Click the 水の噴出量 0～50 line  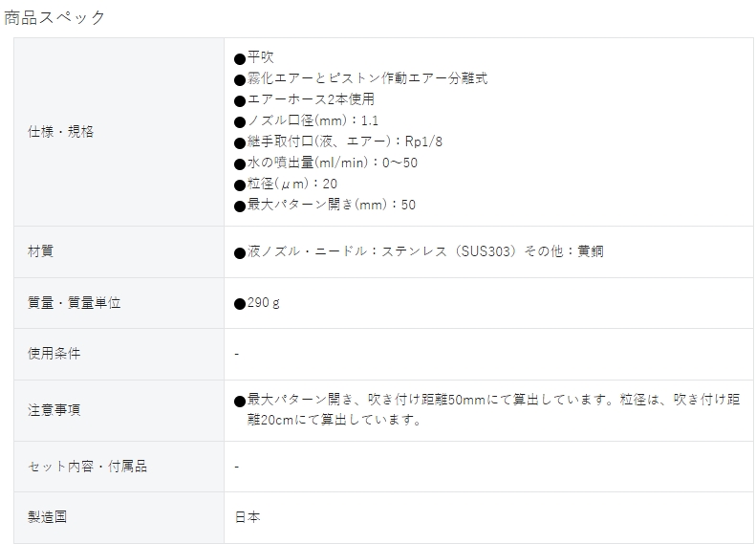tap(326, 163)
